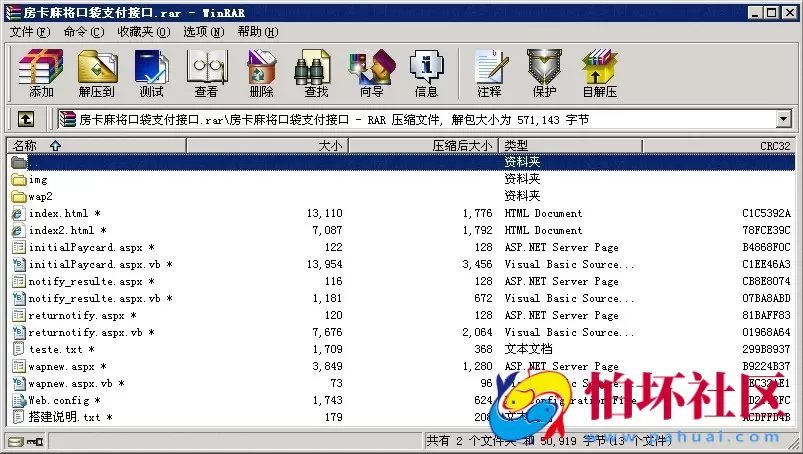Click the 解压到 (Extract To) toolbar icon
Screen dimensions: 803x454
coord(97,67)
